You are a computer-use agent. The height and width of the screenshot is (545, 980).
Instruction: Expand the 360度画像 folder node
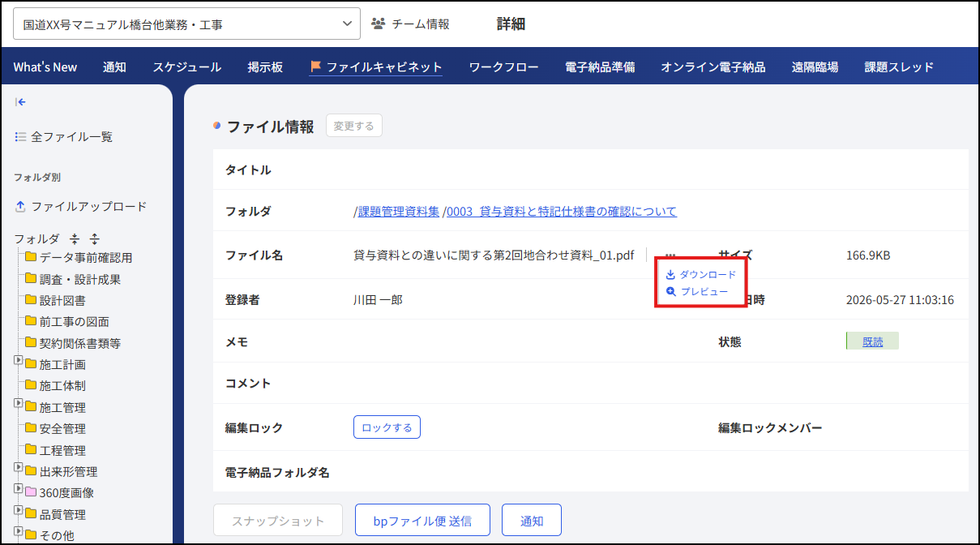[18, 488]
